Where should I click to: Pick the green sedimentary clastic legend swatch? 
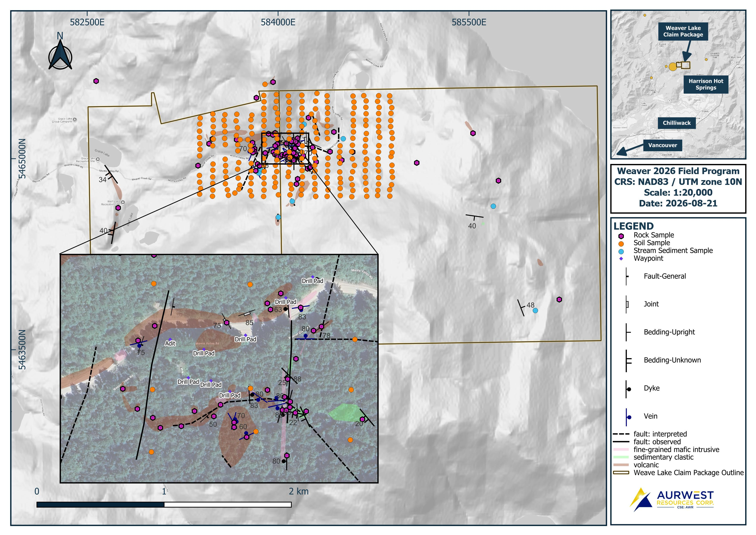621,457
